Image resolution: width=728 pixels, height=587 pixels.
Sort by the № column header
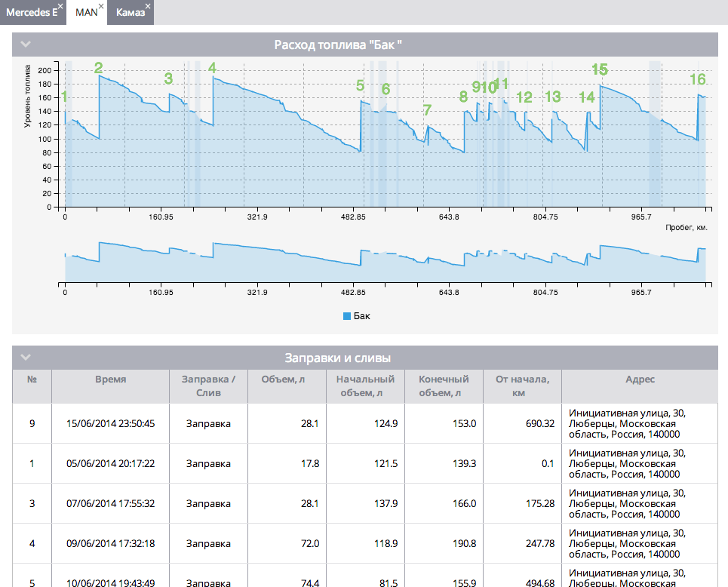pos(32,380)
